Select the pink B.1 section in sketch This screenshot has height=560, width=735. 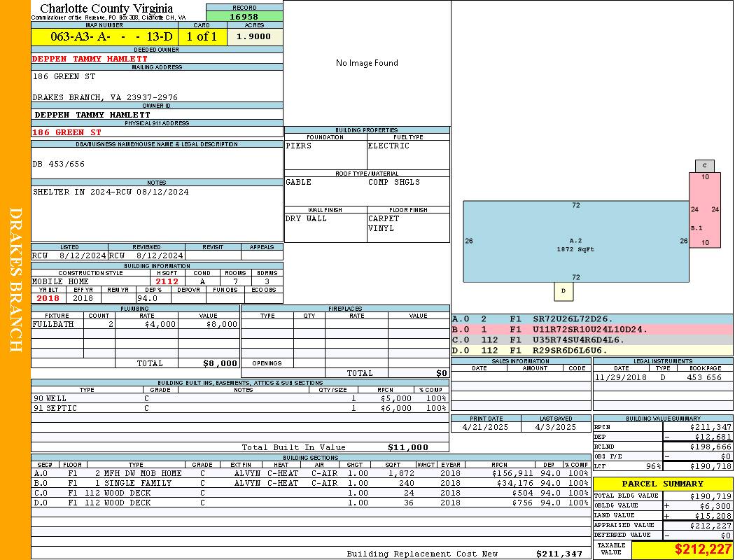click(x=704, y=210)
